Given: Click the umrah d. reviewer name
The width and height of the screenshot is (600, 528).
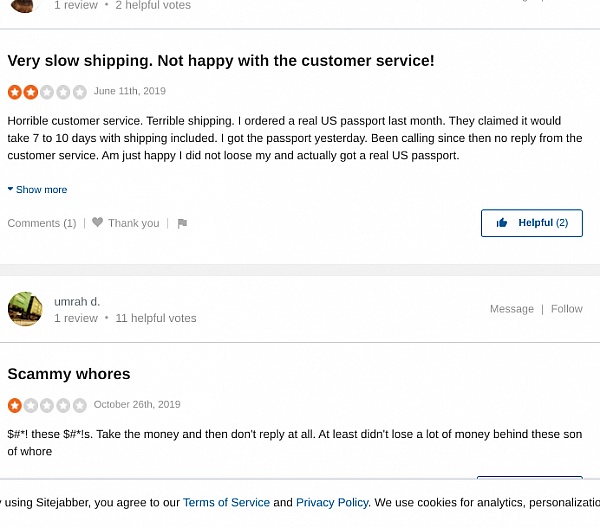Looking at the screenshot, I should click(x=77, y=301).
